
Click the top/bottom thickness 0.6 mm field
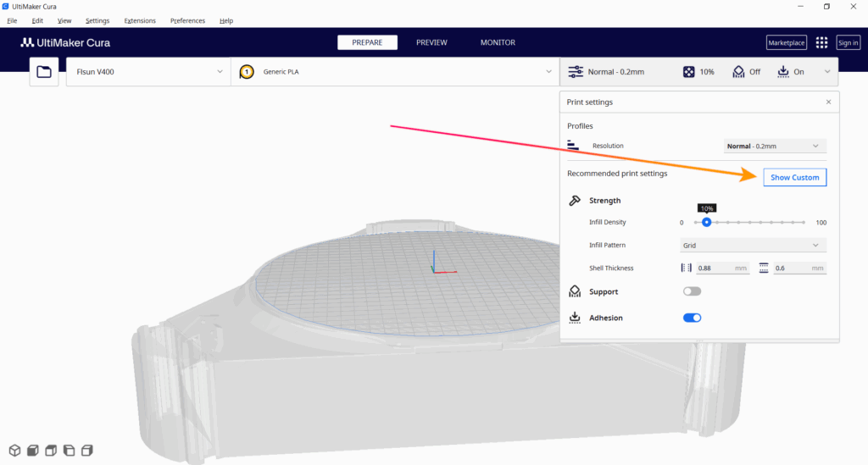(799, 268)
